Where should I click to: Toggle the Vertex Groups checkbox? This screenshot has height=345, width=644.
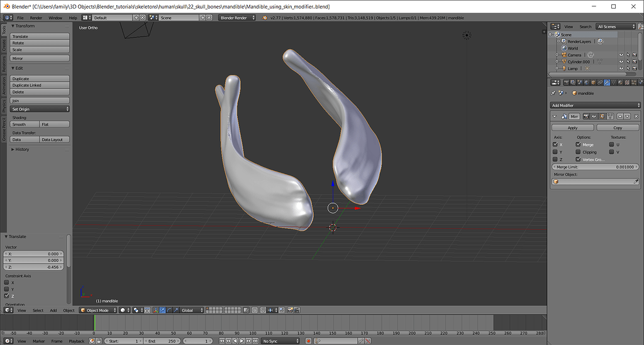click(x=579, y=159)
